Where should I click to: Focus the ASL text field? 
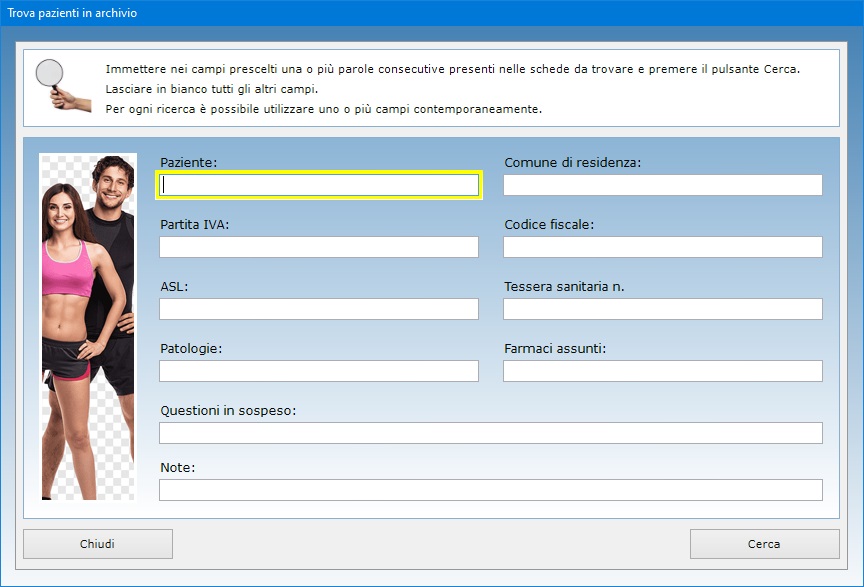click(x=319, y=309)
